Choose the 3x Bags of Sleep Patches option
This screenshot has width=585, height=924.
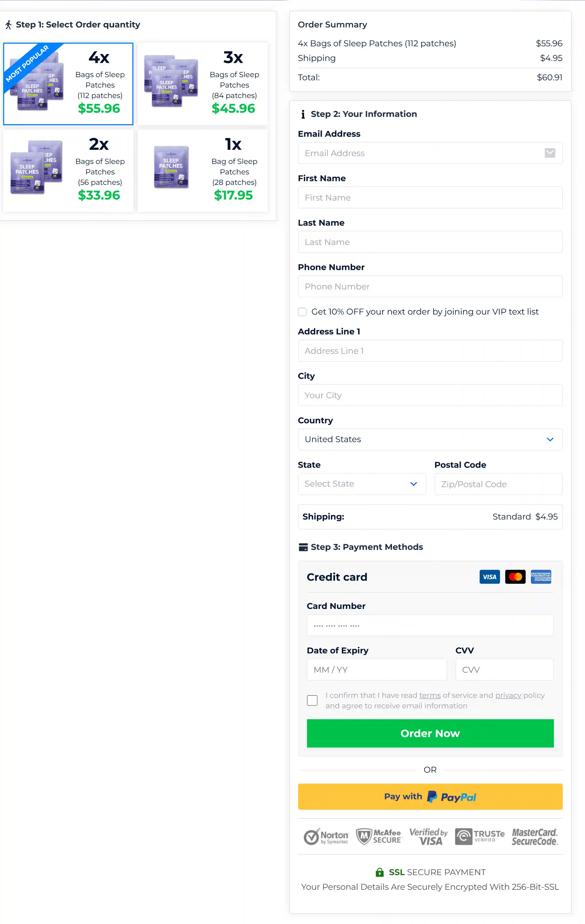(x=203, y=84)
